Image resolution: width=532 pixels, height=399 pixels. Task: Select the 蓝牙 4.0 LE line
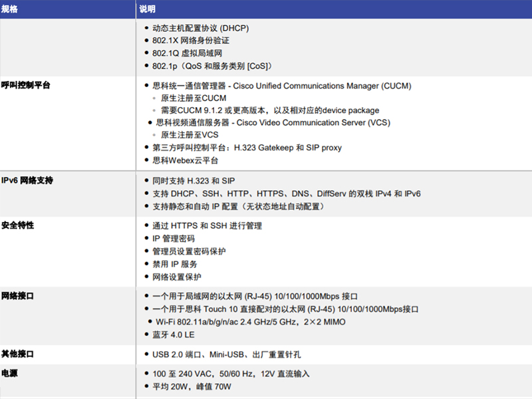pos(174,334)
